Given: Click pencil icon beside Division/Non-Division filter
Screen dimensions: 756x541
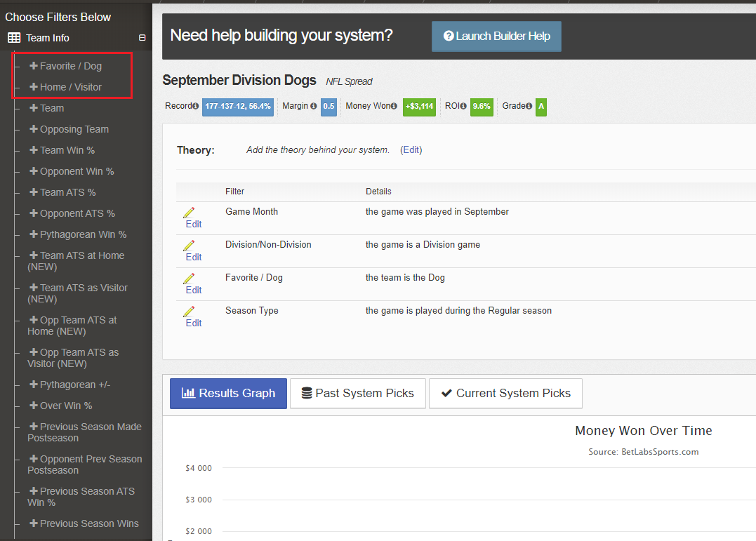Looking at the screenshot, I should [188, 245].
